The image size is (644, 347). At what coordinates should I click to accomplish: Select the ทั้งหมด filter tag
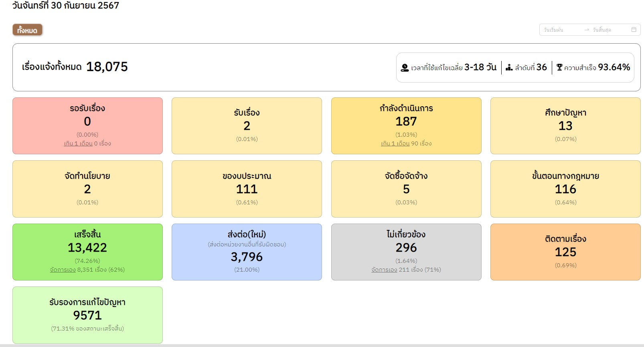27,30
